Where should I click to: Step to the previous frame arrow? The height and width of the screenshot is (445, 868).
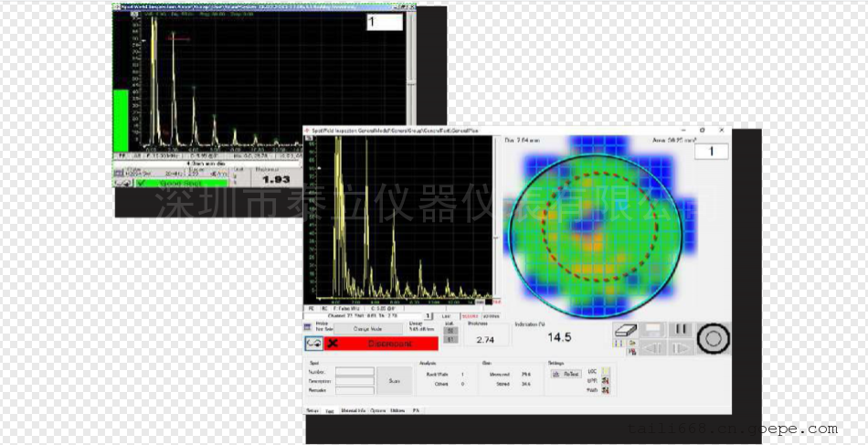654,348
